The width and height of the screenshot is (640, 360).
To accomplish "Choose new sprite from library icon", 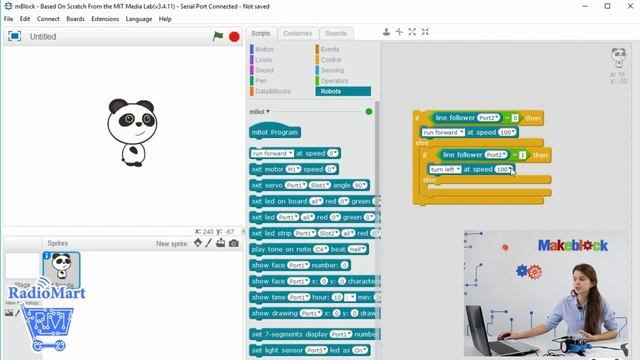I will (198, 243).
